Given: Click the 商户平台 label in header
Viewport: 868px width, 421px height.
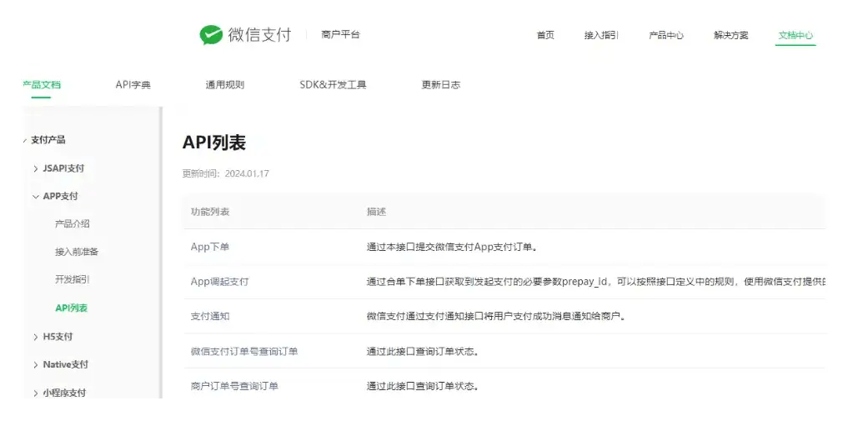Looking at the screenshot, I should coord(340,34).
